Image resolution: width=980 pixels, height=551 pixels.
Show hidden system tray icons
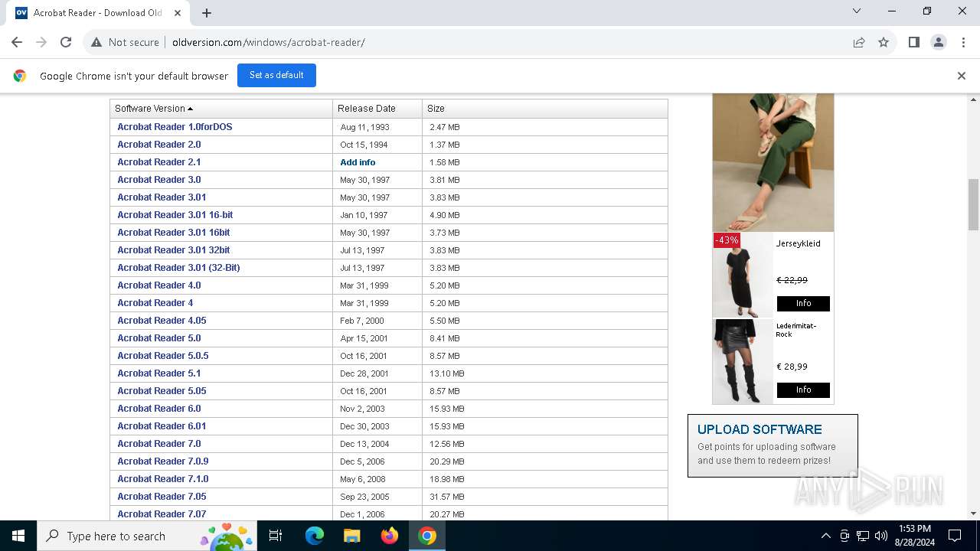click(x=825, y=536)
